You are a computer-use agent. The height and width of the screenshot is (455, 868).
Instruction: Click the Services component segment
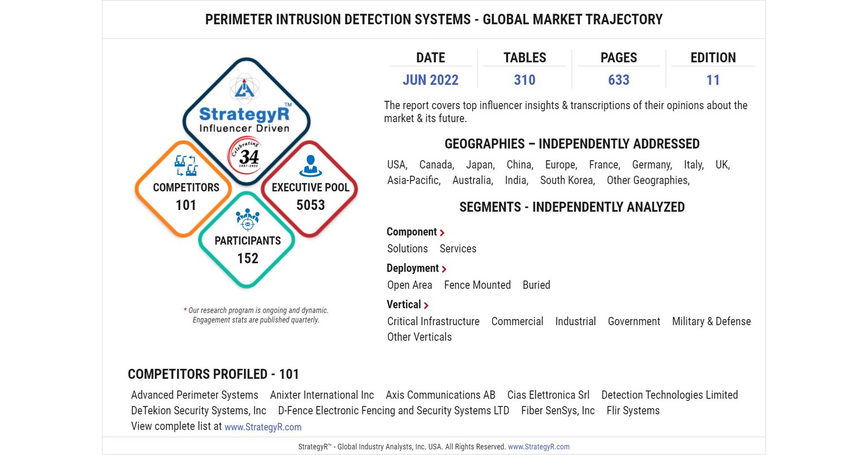[x=458, y=248]
